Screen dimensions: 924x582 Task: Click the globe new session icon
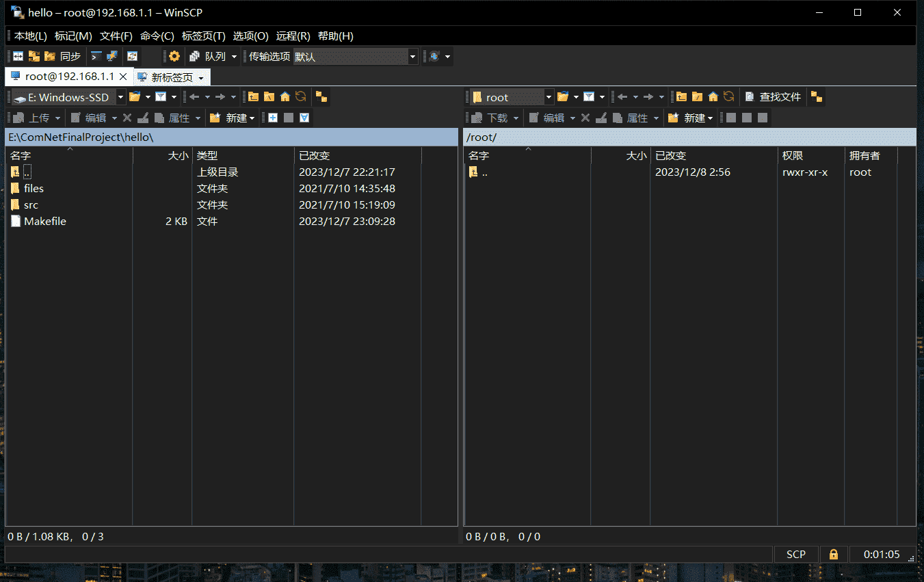[434, 57]
